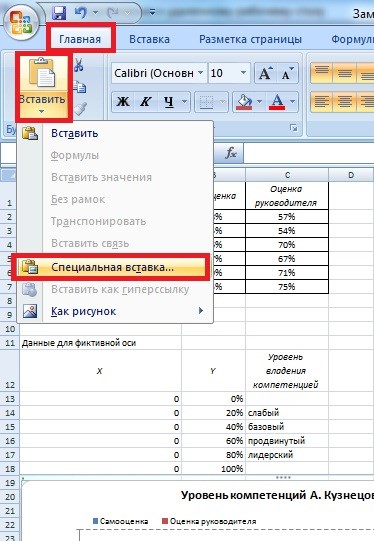Open the Office button menu
Viewport: 374px width, 541px height.
(21, 23)
